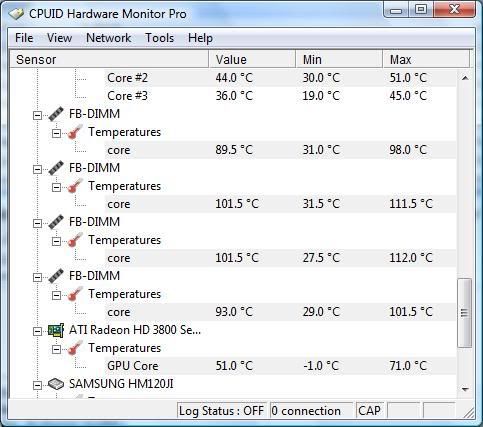Click the last FB-DIMM memory module icon

pyautogui.click(x=56, y=276)
